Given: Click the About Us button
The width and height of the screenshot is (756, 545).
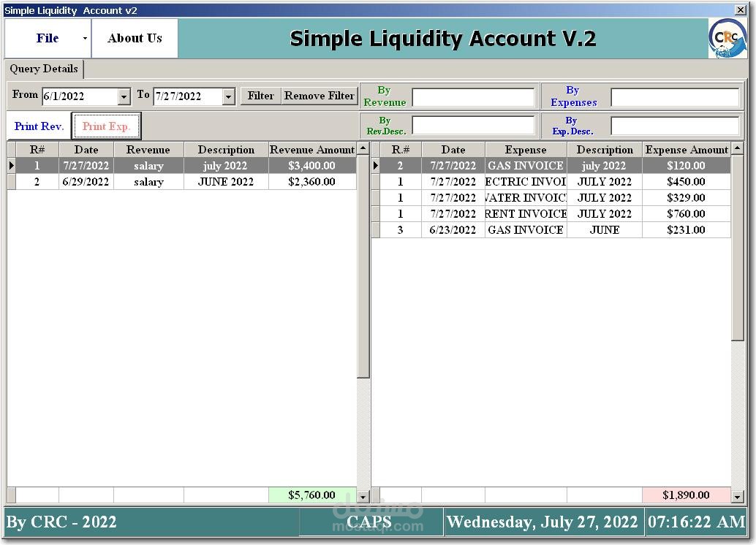Looking at the screenshot, I should pyautogui.click(x=135, y=37).
